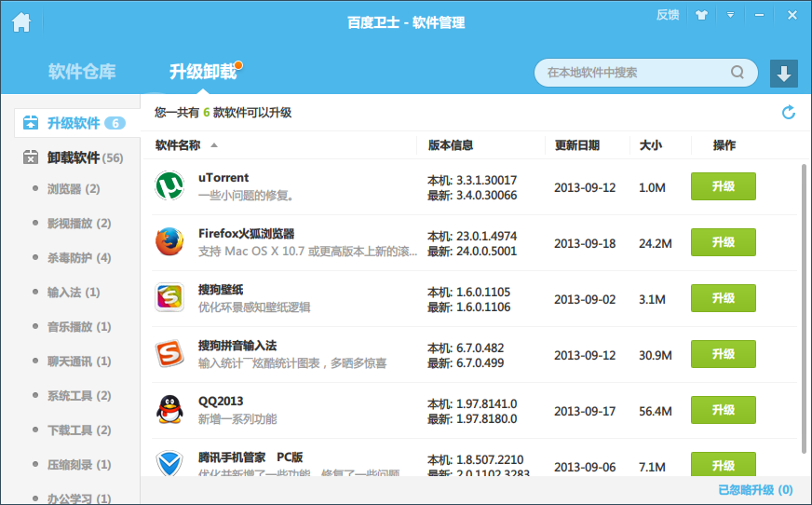Open the download manager arrow icon
Screen dimensions: 812x505
pyautogui.click(x=783, y=73)
